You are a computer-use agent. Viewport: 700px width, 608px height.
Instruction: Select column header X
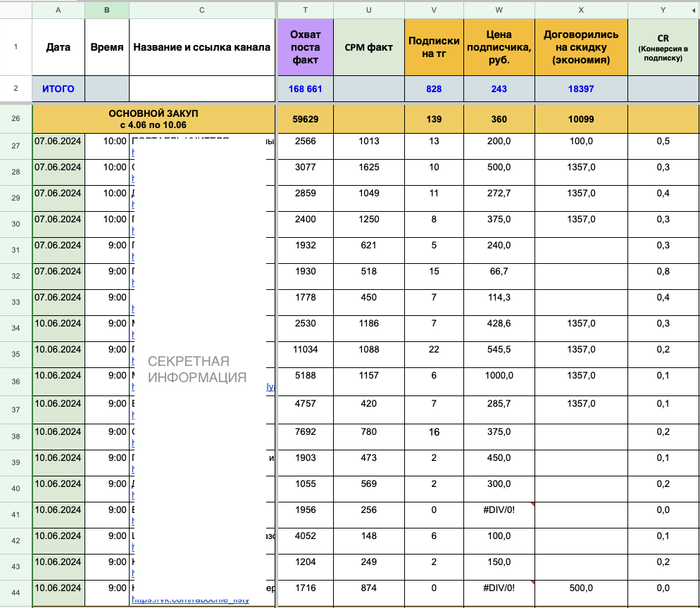point(581,10)
